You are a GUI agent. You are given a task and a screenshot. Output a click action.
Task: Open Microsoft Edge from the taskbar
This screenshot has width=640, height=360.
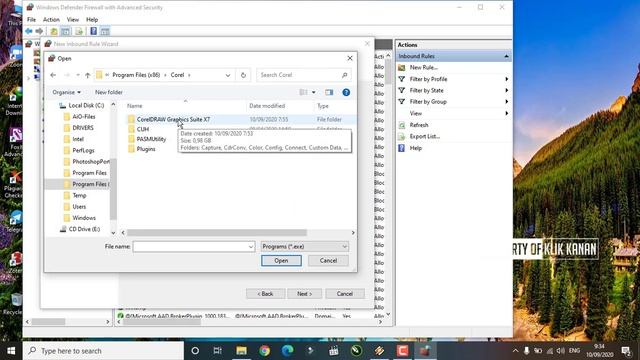click(287, 351)
